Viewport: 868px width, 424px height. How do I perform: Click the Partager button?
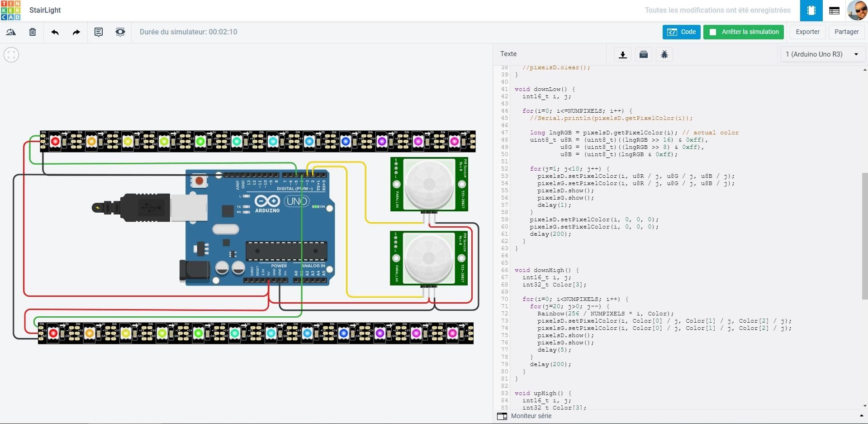846,32
